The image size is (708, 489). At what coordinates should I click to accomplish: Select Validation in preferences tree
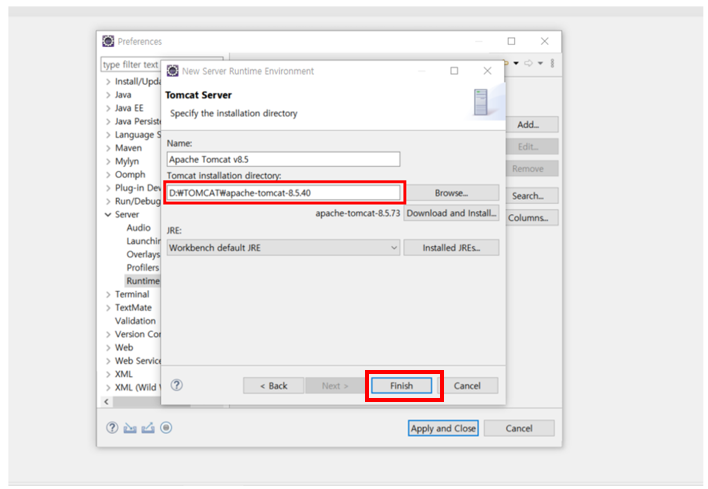135,321
